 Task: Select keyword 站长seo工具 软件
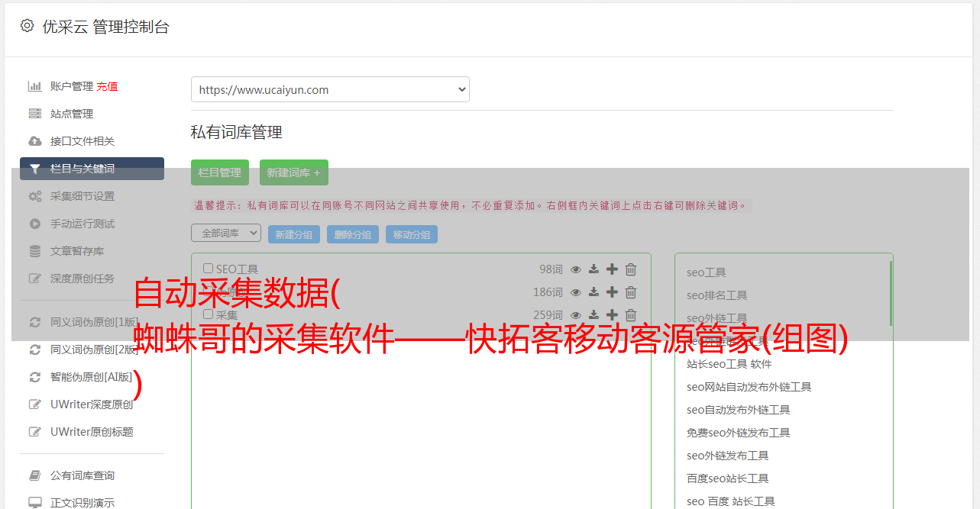[729, 364]
